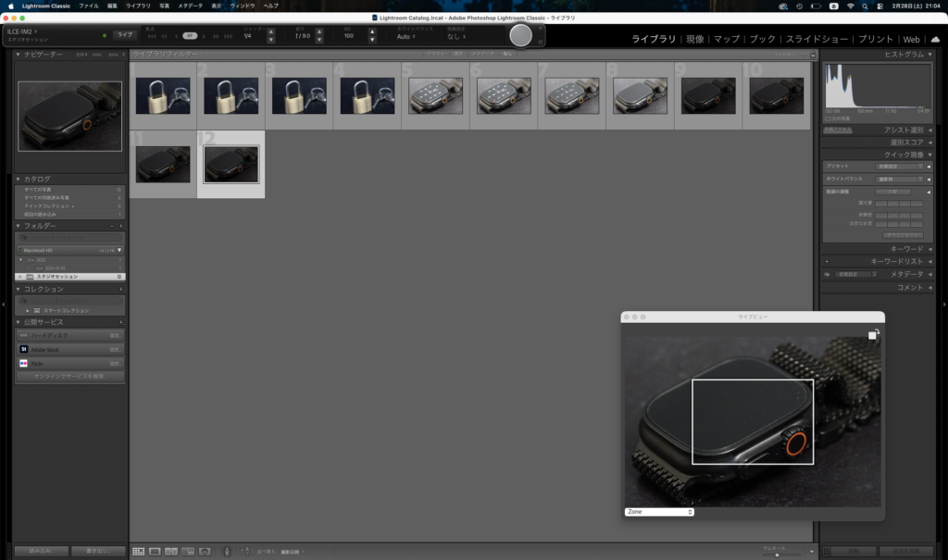Screen dimensions: 948x560
Task: Toggle the AF autofocus button in tether bar
Action: coord(190,35)
